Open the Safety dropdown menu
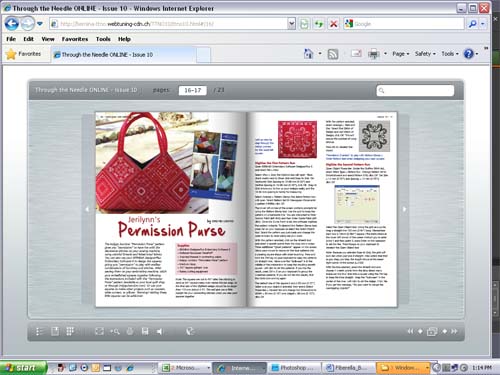The width and height of the screenshot is (500, 375). tap(425, 54)
